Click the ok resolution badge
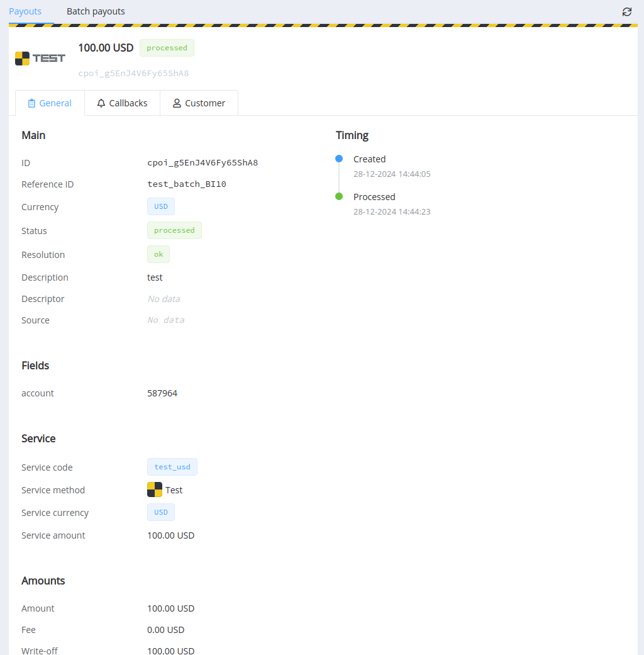The width and height of the screenshot is (644, 655). (158, 254)
